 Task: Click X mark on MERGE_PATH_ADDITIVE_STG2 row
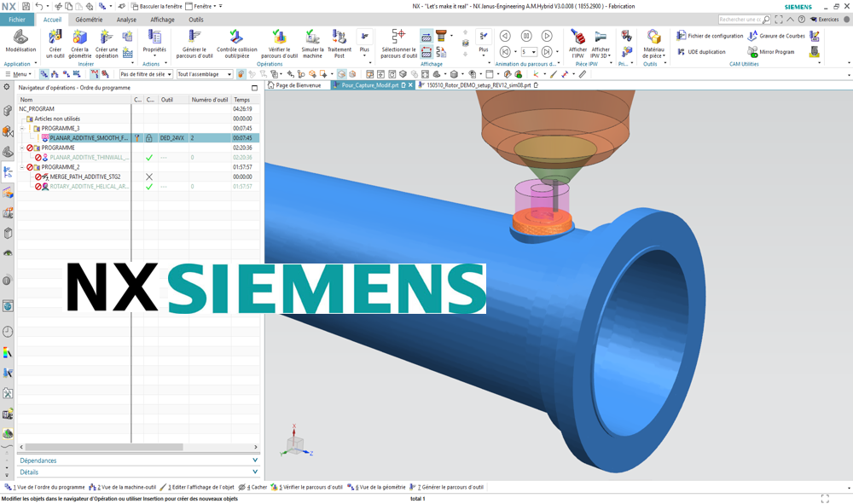pos(149,177)
